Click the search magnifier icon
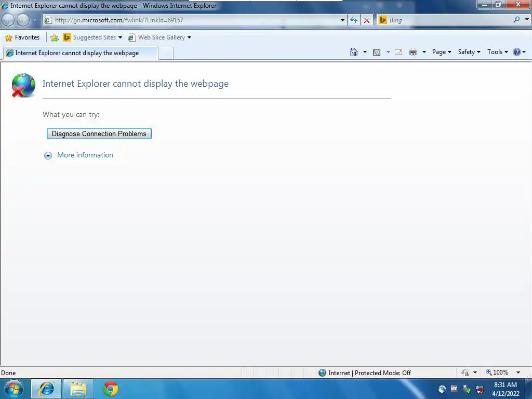This screenshot has width=532, height=399. point(516,20)
